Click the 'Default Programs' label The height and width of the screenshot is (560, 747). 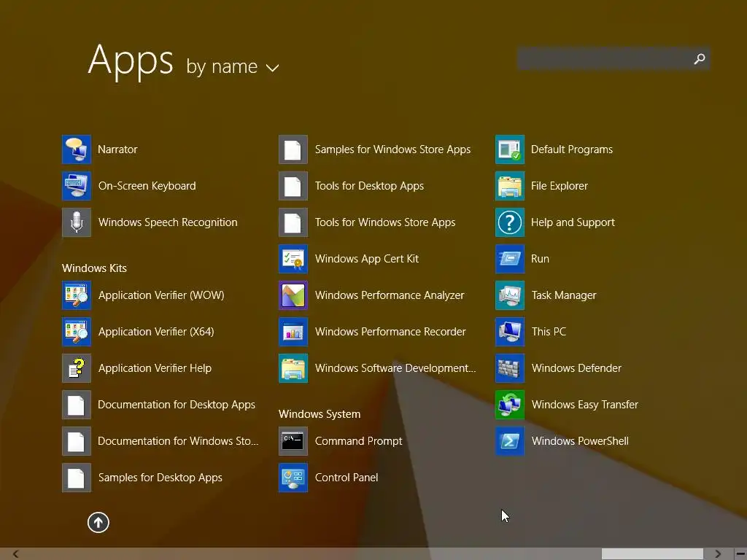pos(572,149)
